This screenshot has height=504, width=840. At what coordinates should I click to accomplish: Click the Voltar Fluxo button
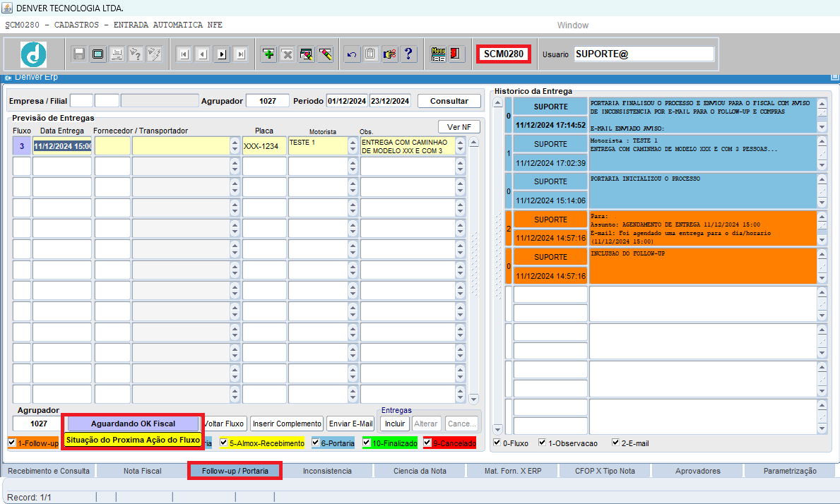pos(224,424)
